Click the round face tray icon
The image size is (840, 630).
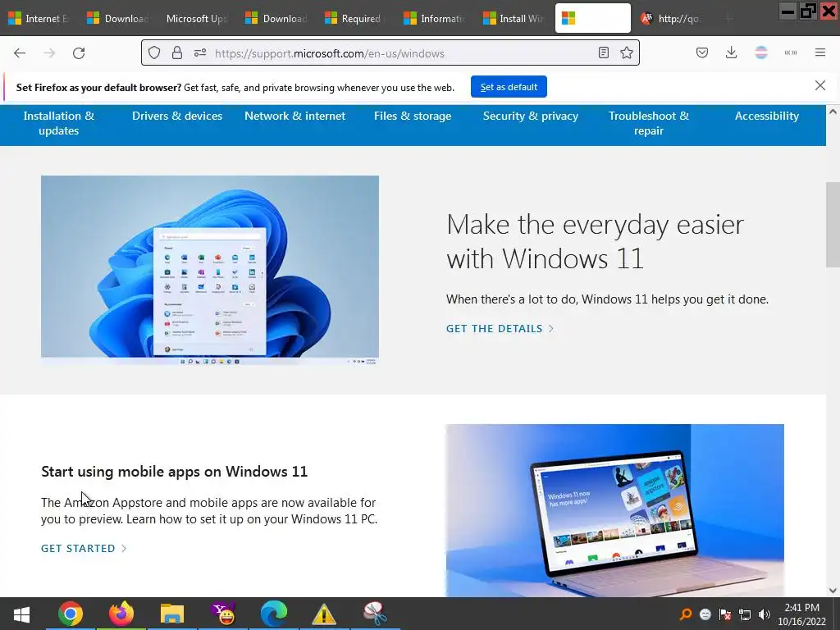click(705, 614)
